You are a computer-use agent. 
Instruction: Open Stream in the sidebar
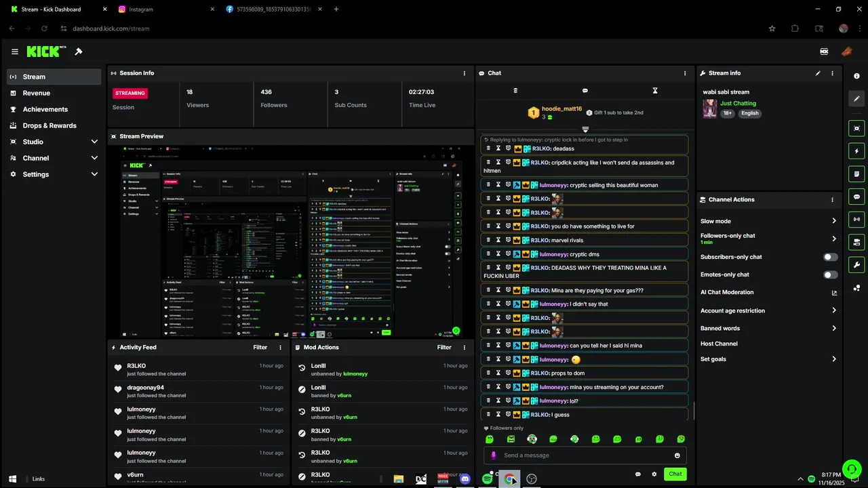(x=54, y=77)
